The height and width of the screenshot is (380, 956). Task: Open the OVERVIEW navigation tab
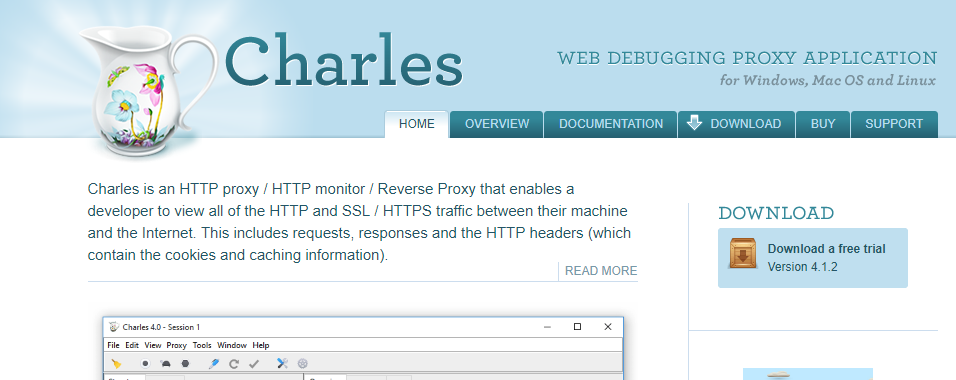(497, 124)
